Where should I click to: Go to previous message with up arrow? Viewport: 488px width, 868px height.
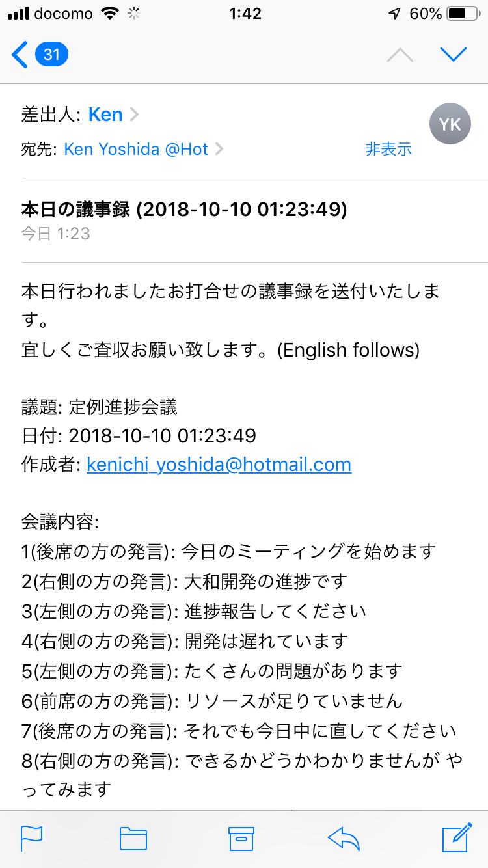[x=400, y=55]
